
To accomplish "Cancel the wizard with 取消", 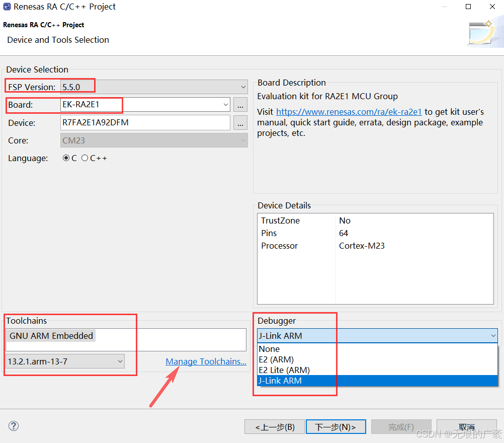I will coord(466,427).
